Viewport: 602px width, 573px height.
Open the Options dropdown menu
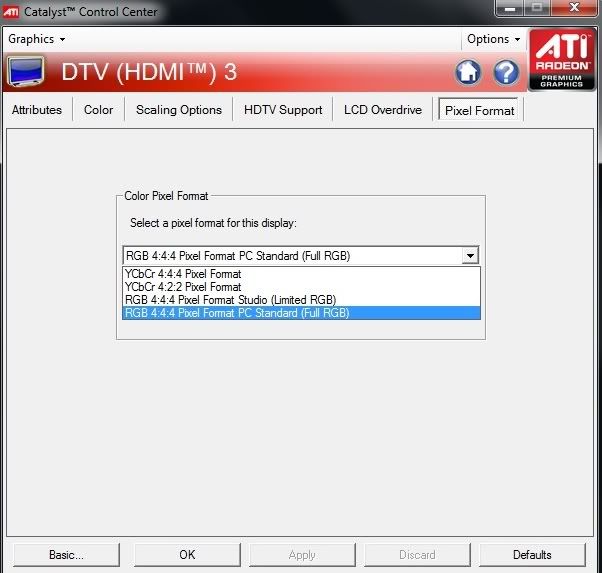pyautogui.click(x=493, y=39)
